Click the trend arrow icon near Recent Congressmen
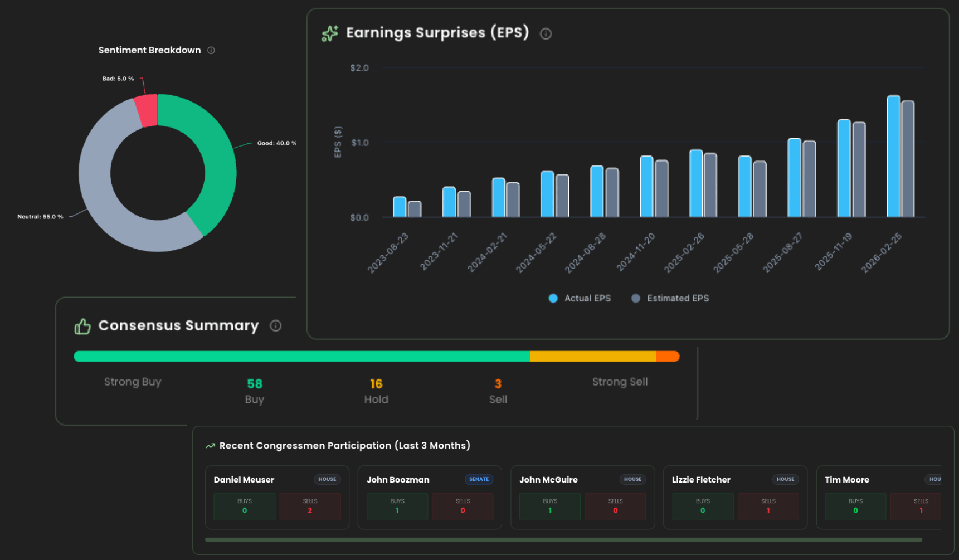This screenshot has height=560, width=959. pyautogui.click(x=210, y=446)
